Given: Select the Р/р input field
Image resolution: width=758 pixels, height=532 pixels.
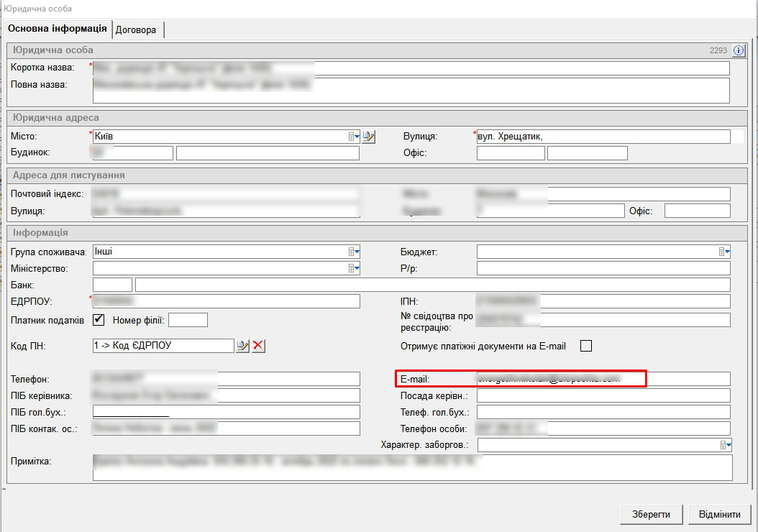Looking at the screenshot, I should (x=603, y=268).
